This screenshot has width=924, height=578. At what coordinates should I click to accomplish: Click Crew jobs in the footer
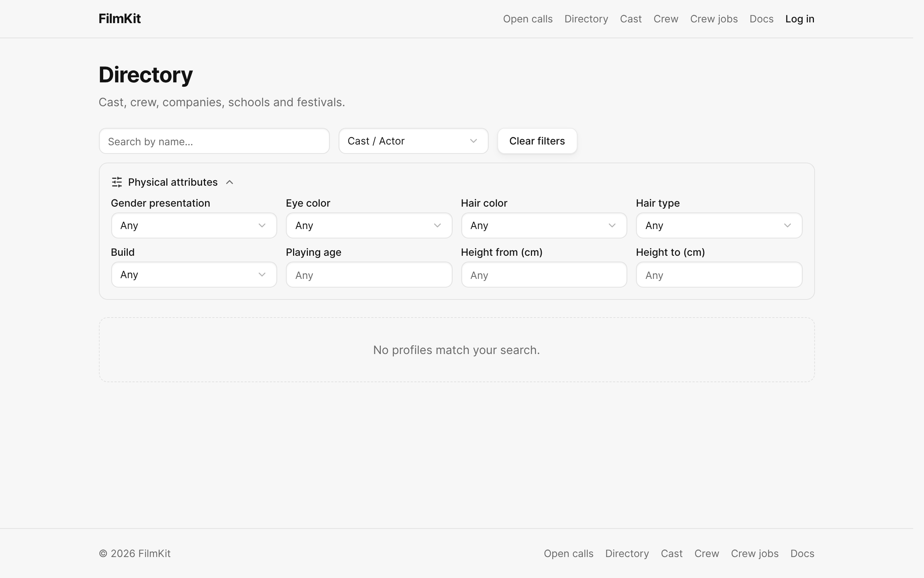pos(754,553)
